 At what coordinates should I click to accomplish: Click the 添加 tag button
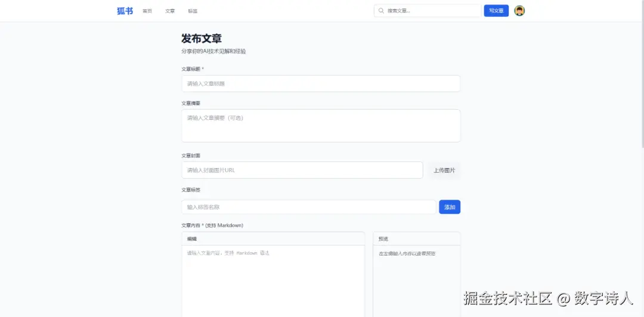[x=450, y=207]
